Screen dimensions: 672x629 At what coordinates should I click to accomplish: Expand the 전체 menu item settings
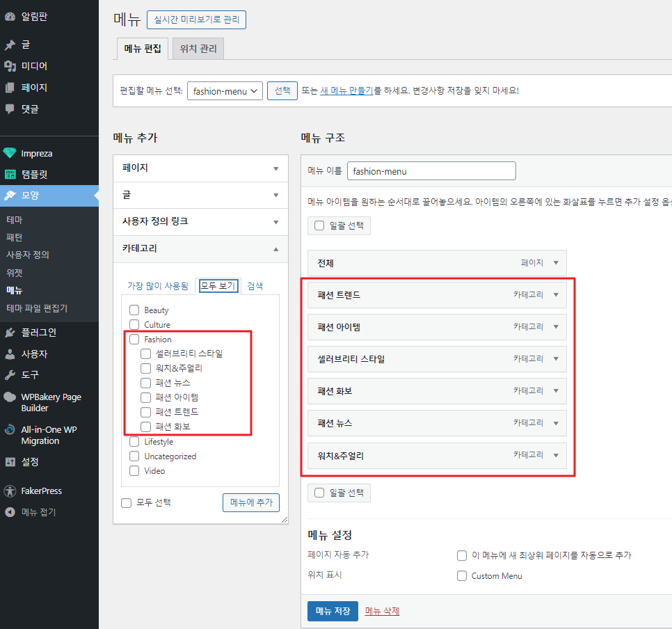(x=556, y=263)
